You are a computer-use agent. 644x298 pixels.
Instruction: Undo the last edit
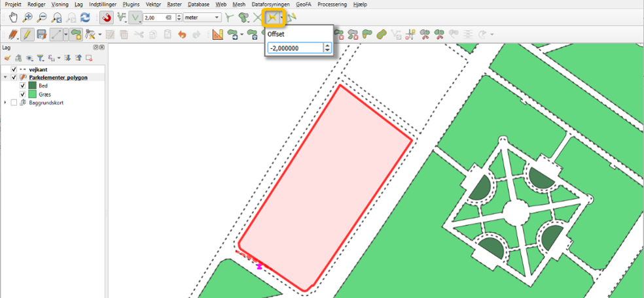click(182, 35)
